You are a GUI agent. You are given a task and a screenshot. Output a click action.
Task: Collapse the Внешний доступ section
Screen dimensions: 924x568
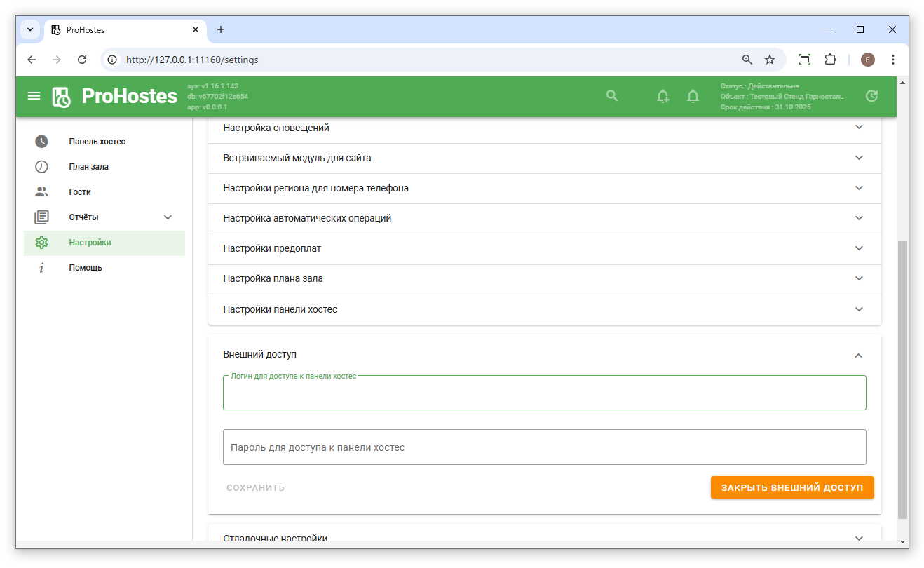[858, 356]
